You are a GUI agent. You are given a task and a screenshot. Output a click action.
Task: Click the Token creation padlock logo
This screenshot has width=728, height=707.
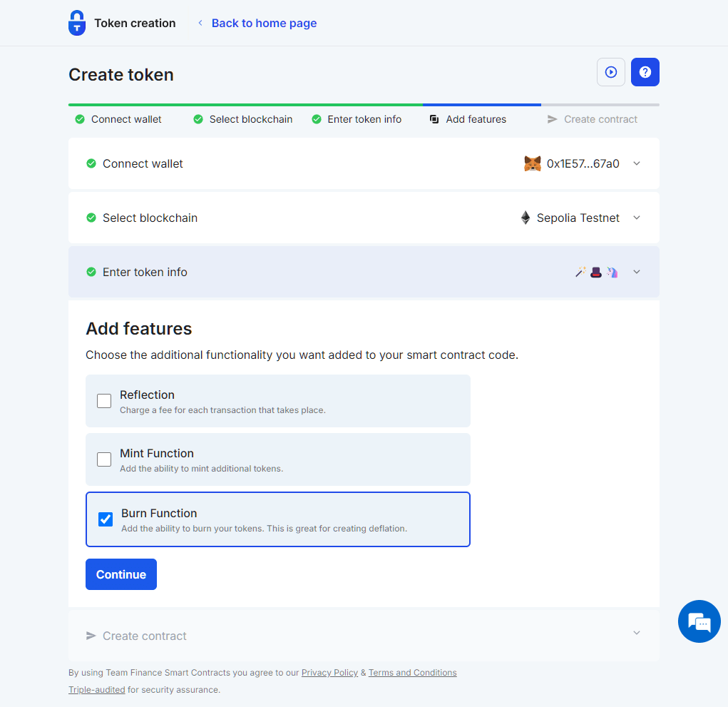(76, 22)
